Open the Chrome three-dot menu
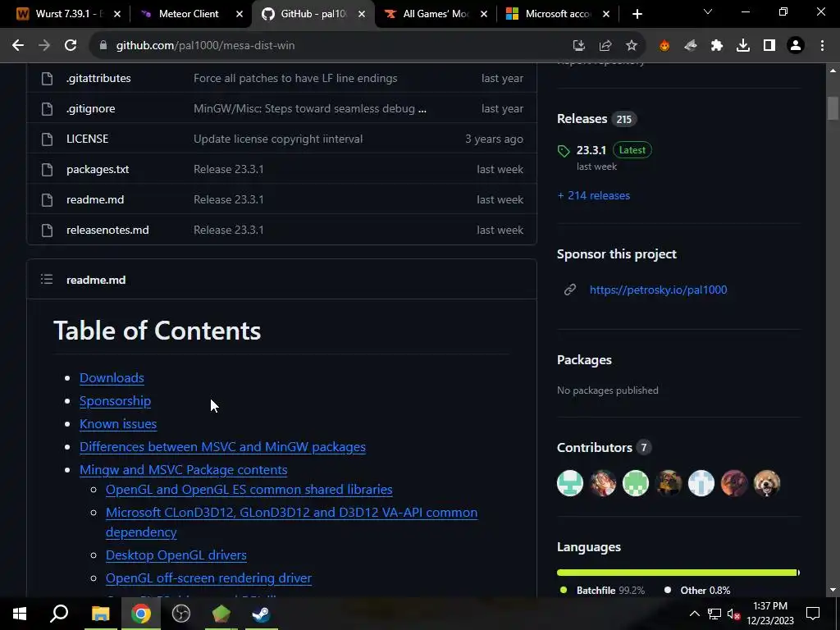 coord(822,46)
